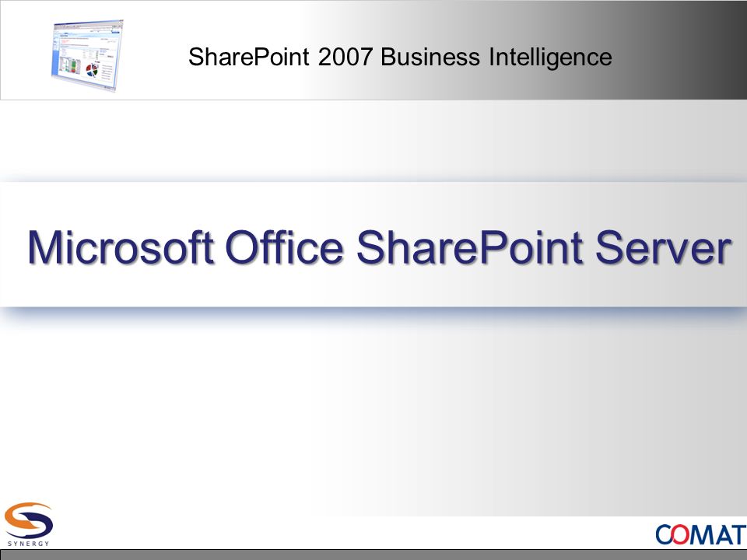Click the word Business in the header

[x=430, y=57]
